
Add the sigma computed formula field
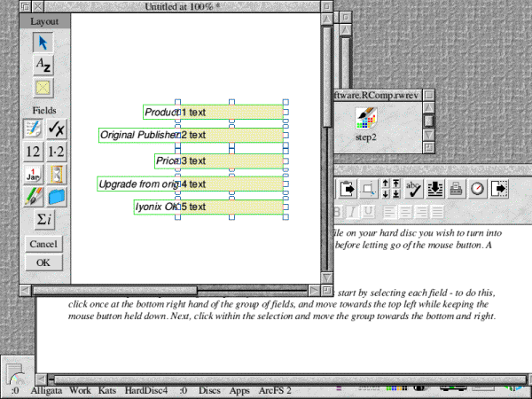pos(43,219)
